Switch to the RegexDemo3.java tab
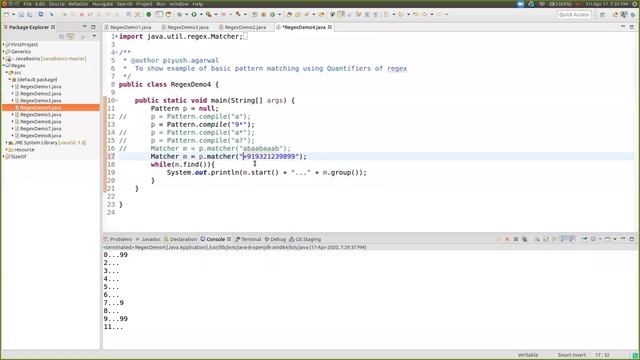 click(x=185, y=27)
